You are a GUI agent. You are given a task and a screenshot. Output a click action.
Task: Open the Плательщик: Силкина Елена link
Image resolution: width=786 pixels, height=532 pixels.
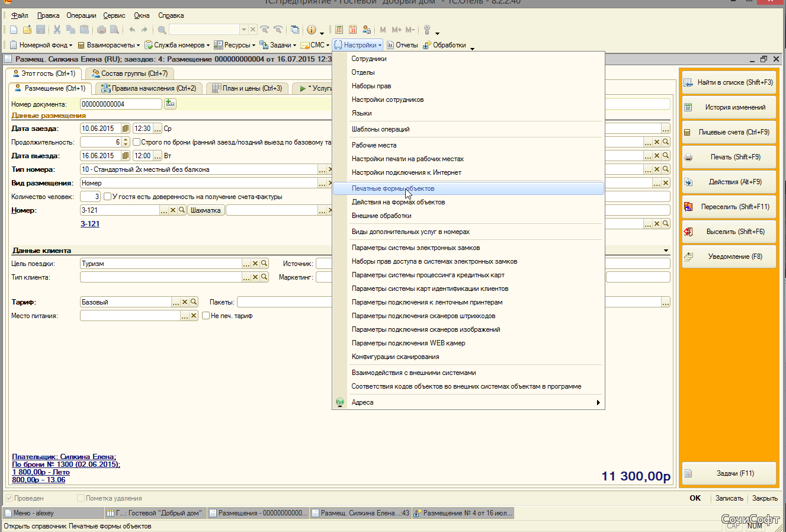[x=64, y=457]
